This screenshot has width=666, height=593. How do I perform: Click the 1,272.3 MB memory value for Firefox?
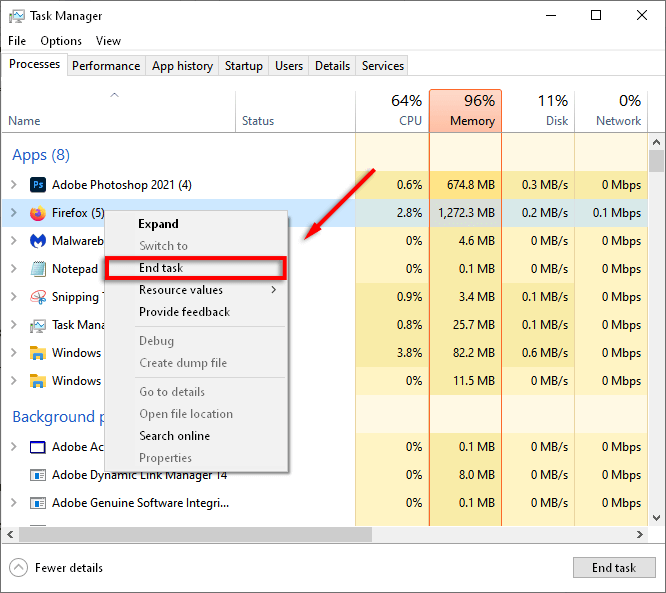(x=466, y=213)
